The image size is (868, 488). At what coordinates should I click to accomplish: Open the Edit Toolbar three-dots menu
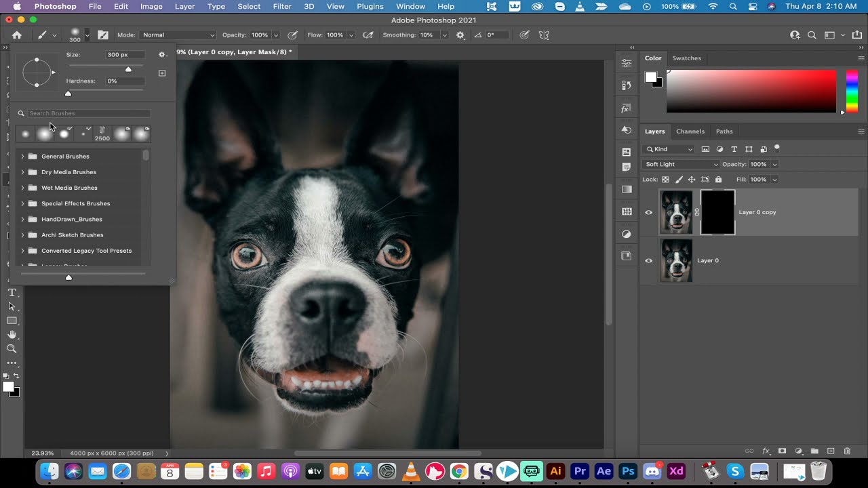click(x=12, y=363)
